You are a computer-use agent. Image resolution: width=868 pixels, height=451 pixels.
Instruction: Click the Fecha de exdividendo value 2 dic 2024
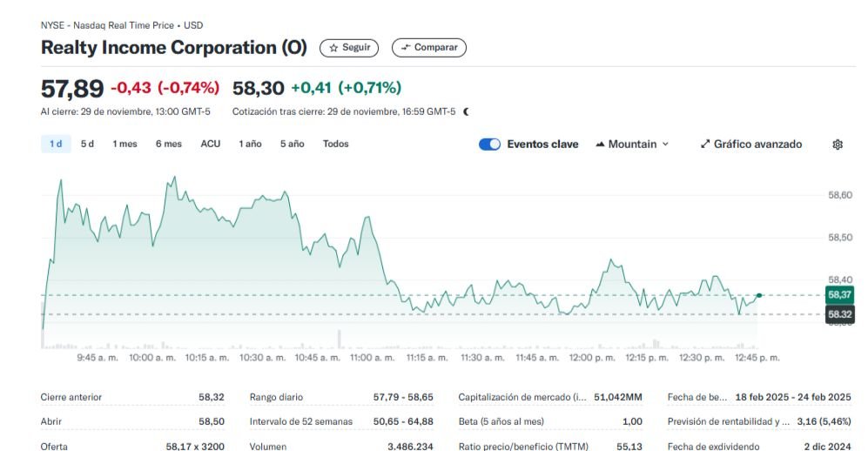pos(828,446)
